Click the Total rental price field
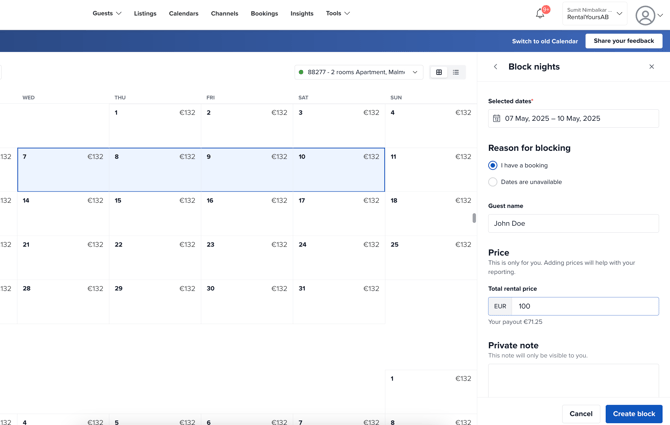Screen dimensions: 670x425 (x=585, y=306)
